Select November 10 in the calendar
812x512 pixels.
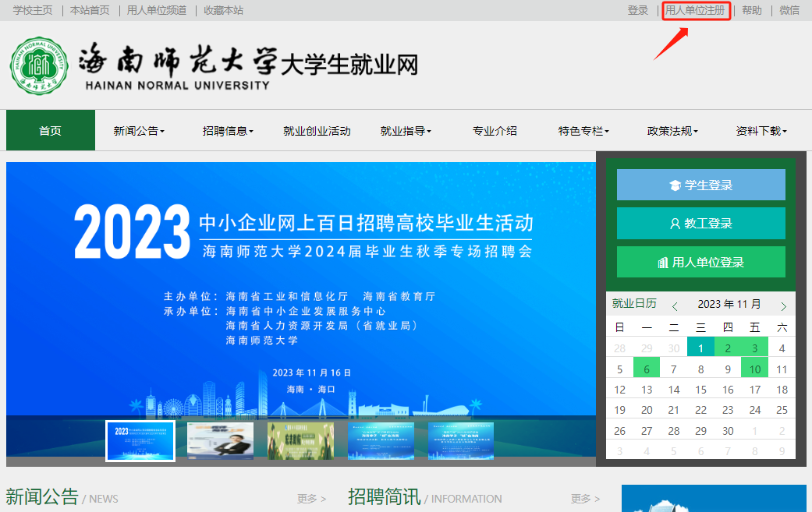[x=754, y=369]
